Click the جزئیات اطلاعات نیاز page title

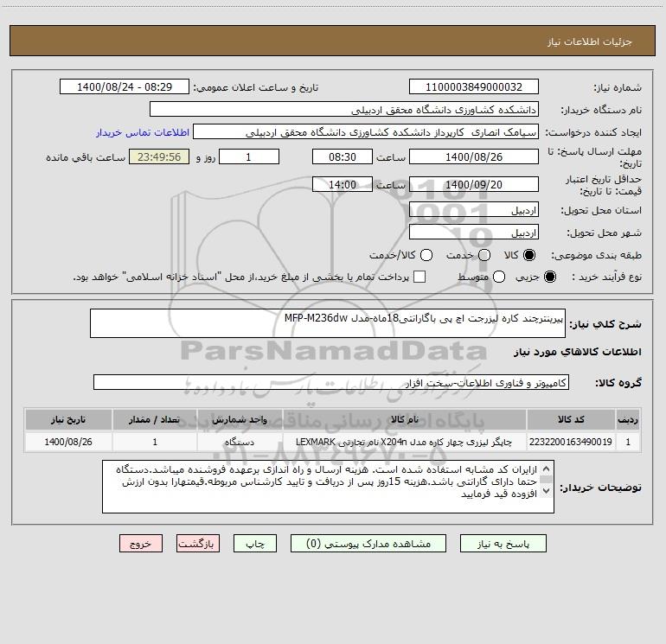pos(590,41)
